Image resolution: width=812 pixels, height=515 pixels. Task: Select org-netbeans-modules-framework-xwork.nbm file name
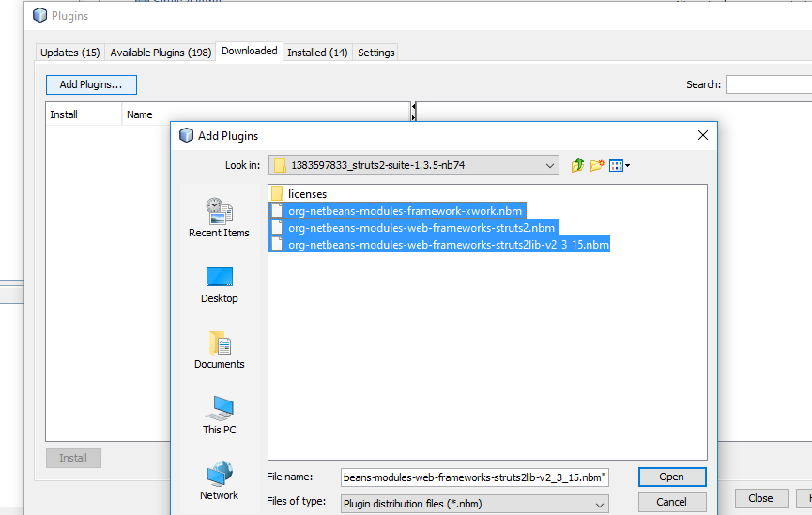[405, 211]
